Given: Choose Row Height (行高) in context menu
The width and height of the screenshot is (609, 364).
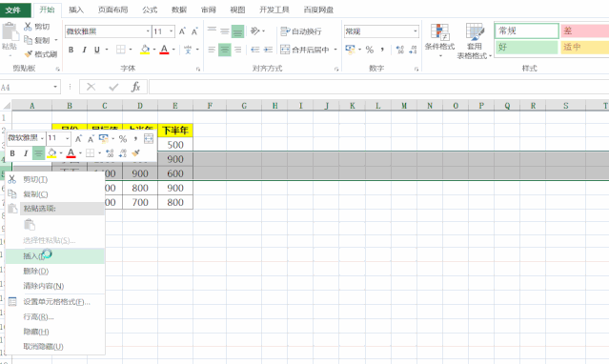Looking at the screenshot, I should tap(54, 317).
